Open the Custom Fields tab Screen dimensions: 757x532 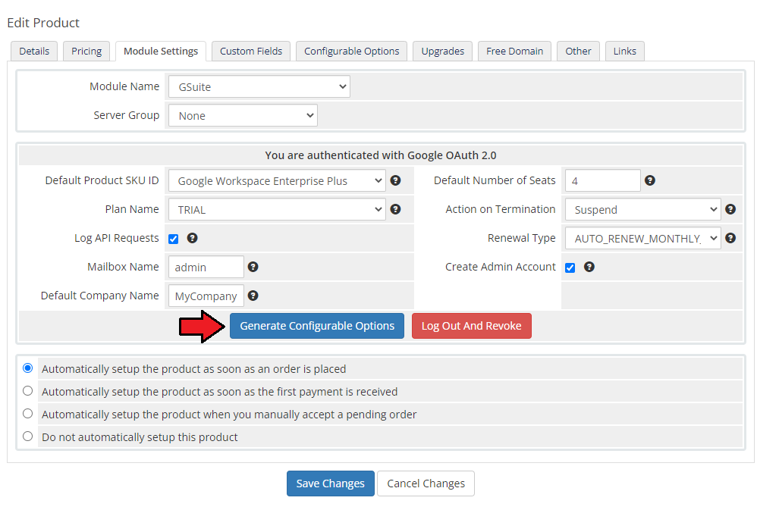tap(251, 51)
